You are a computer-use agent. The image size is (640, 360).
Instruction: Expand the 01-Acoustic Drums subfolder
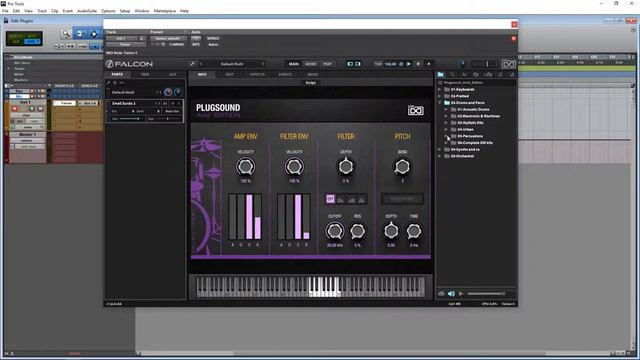click(446, 109)
